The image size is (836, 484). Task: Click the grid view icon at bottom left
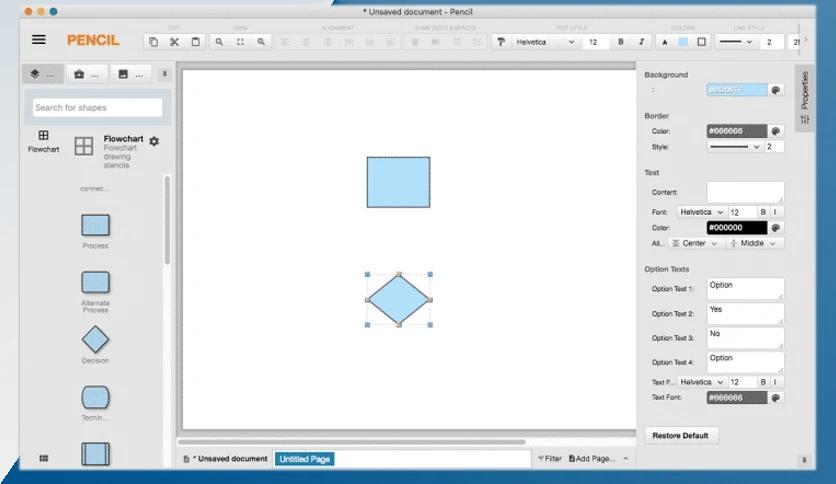click(44, 458)
